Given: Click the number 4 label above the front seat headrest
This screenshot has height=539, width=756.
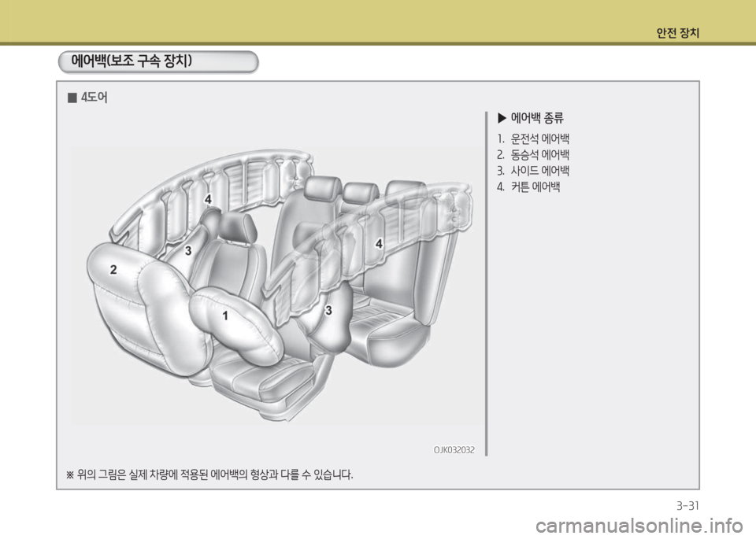Looking at the screenshot, I should (208, 199).
